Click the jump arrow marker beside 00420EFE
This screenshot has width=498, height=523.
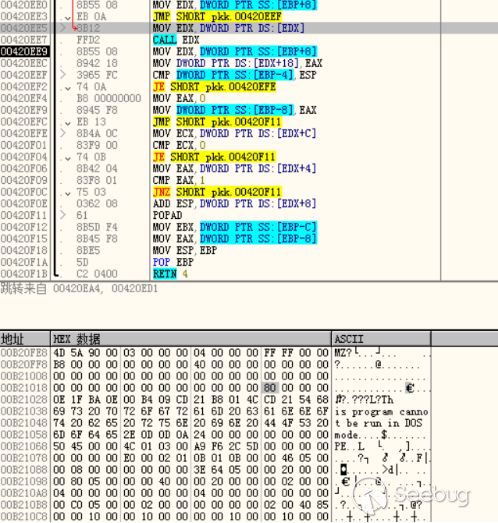pos(63,133)
